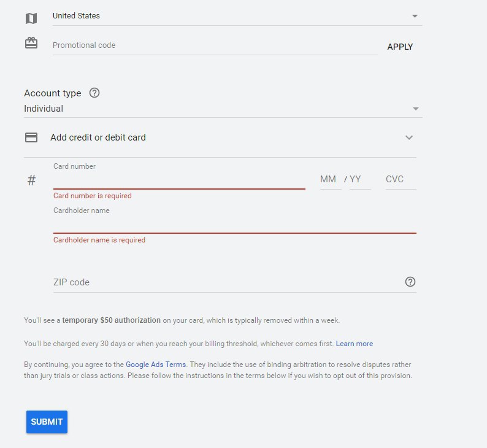Collapse the Add credit or debit card section
This screenshot has width=487, height=448.
tap(408, 137)
